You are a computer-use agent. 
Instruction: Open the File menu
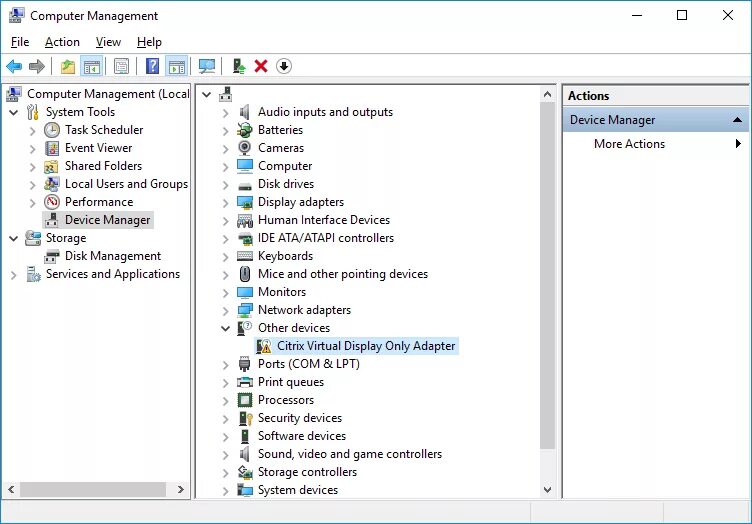[20, 42]
